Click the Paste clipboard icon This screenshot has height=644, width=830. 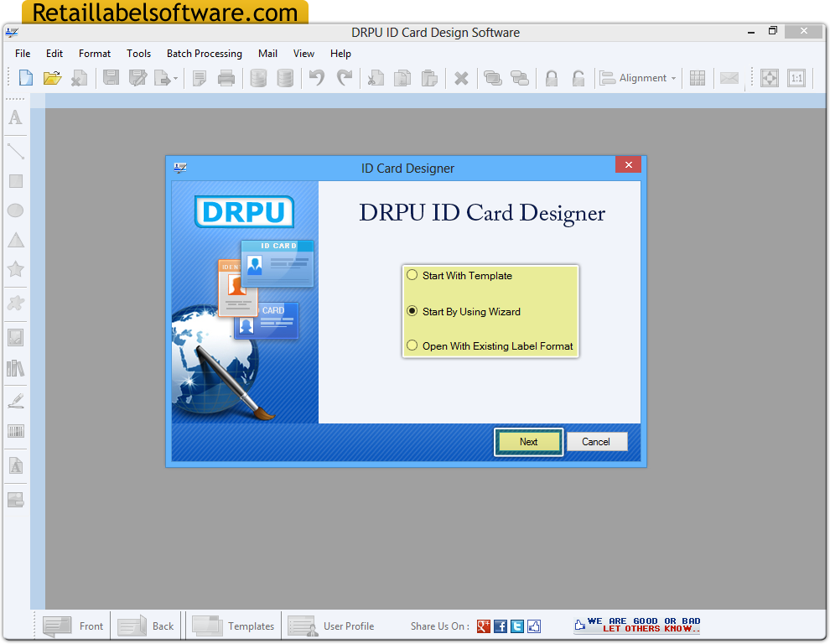click(x=429, y=78)
